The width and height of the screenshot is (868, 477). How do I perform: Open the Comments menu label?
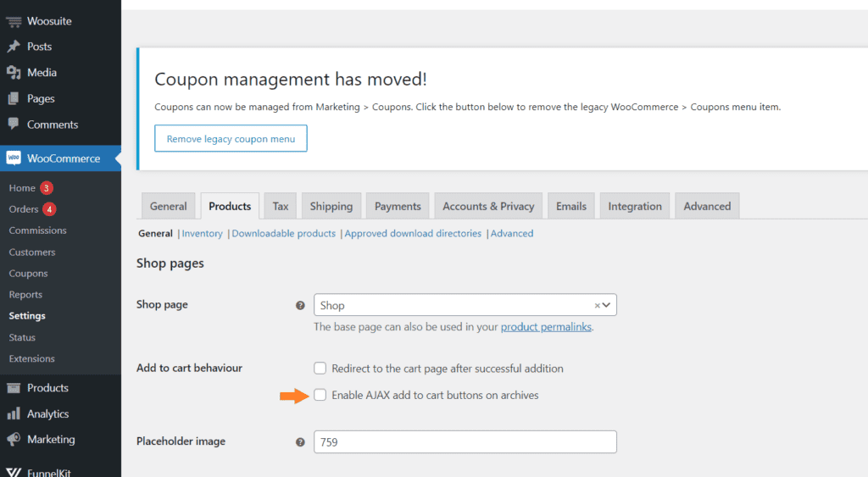53,125
